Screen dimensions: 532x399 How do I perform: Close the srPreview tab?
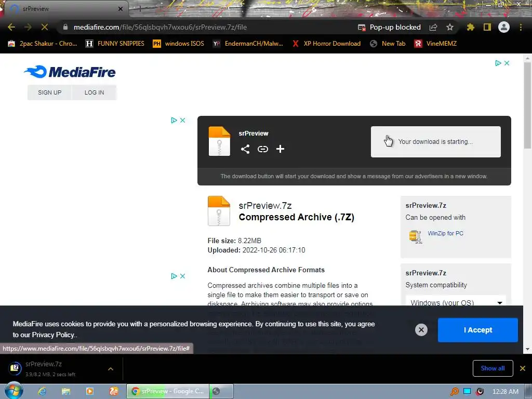click(x=121, y=9)
